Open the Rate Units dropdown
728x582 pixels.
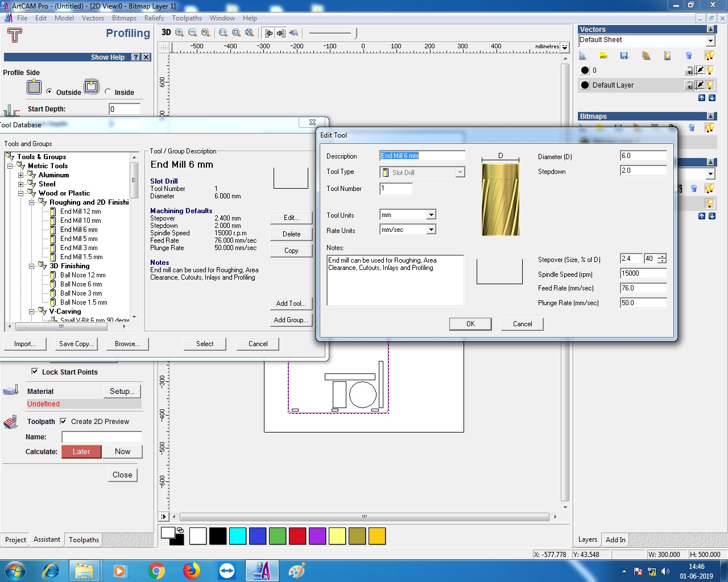[431, 230]
